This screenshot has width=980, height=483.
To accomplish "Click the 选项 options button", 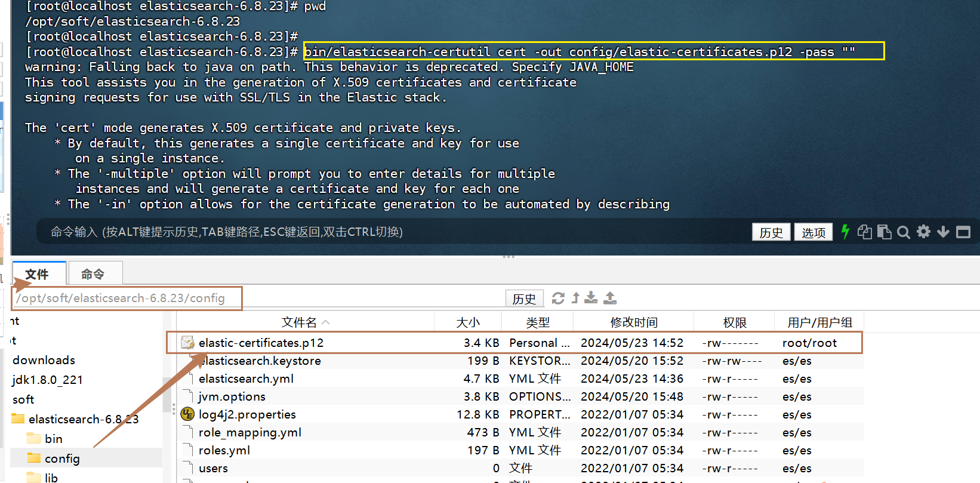I will [813, 232].
